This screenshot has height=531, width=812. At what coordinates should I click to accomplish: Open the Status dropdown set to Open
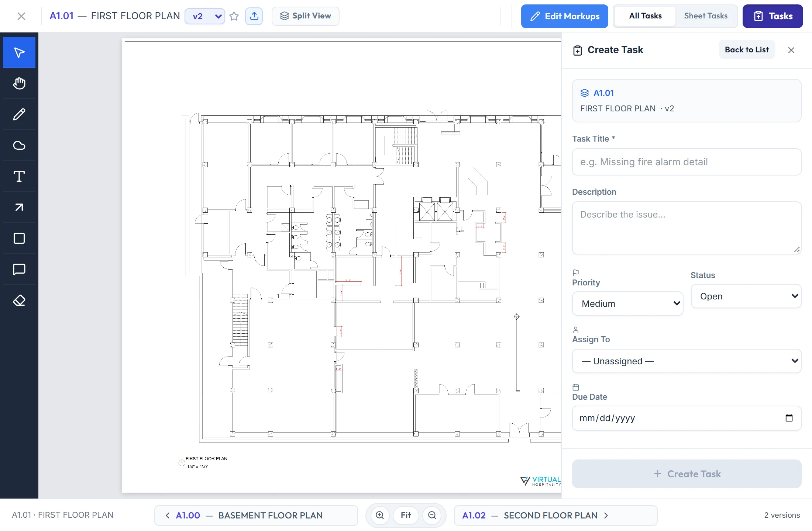coord(746,296)
